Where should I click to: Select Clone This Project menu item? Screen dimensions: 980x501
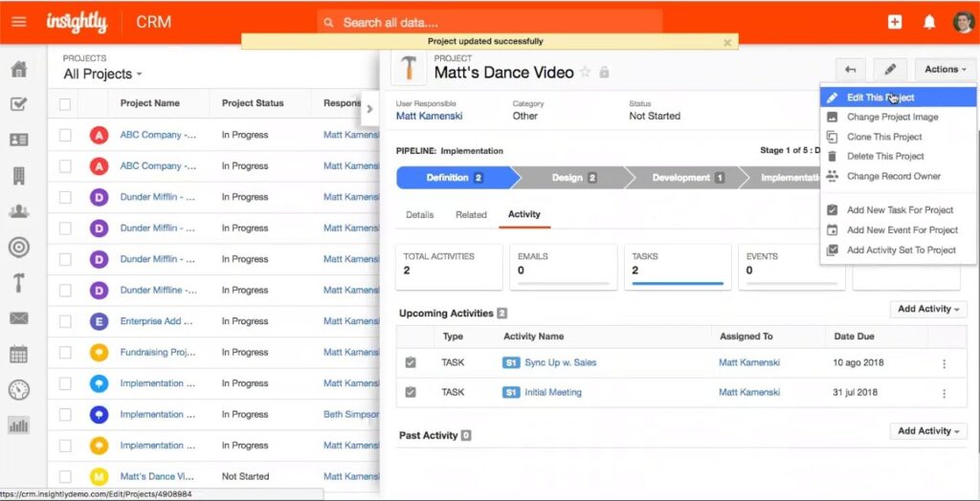point(883,137)
